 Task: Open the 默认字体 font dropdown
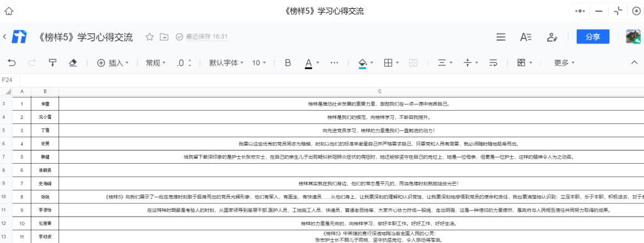[226, 63]
